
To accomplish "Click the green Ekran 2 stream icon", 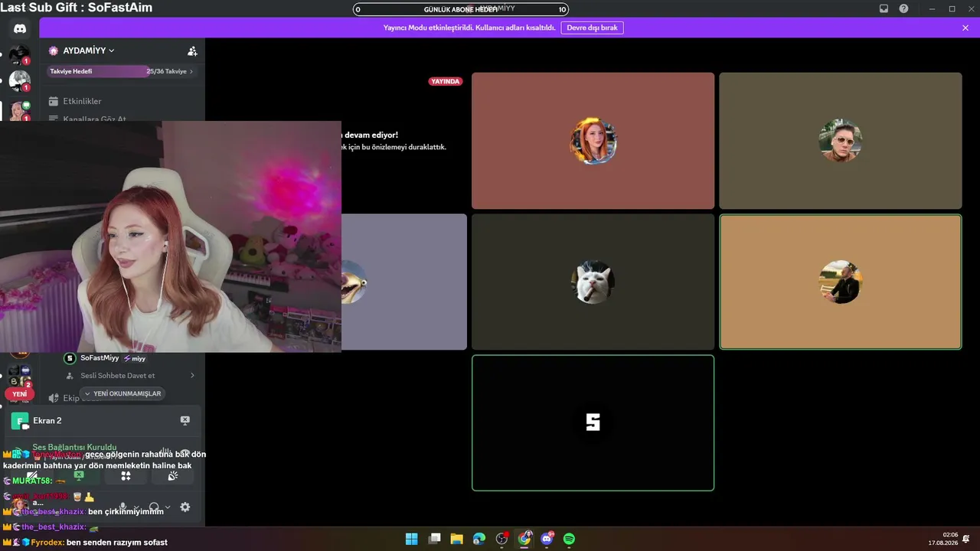I will (19, 421).
